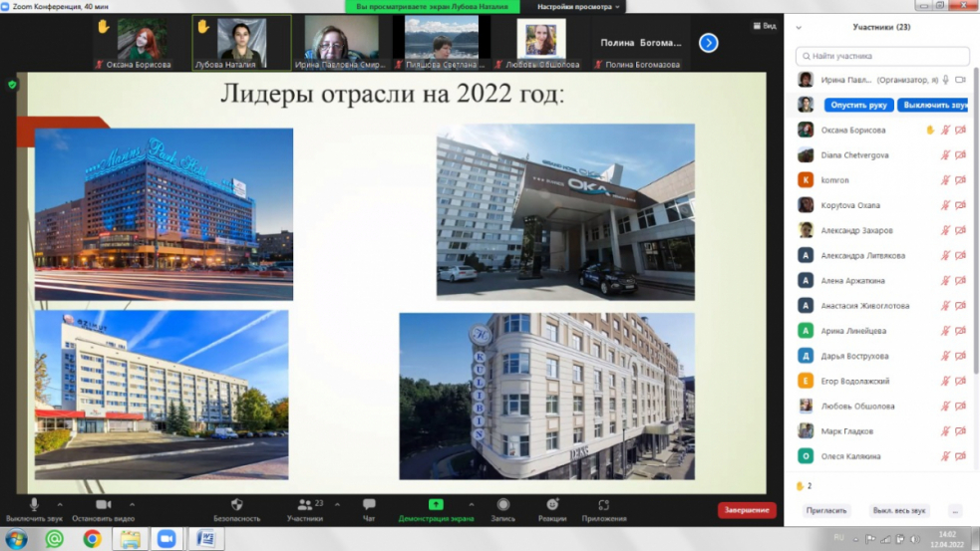Screen dimensions: 980x551
Task: Click Пригласить button
Action: click(826, 511)
